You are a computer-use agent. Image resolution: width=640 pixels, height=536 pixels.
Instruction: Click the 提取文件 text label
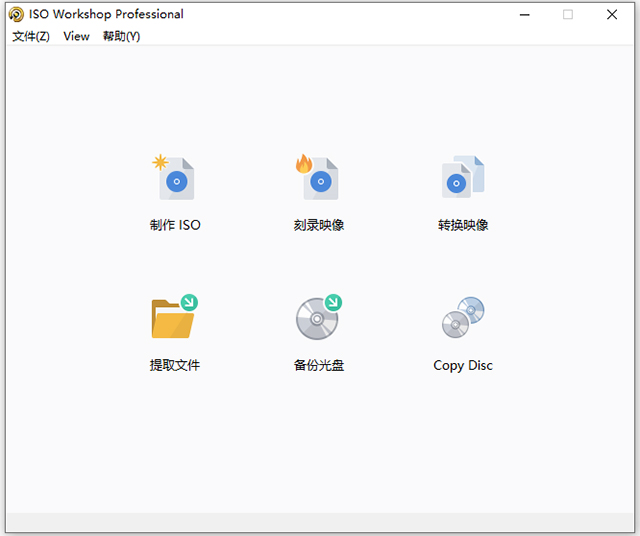[175, 365]
